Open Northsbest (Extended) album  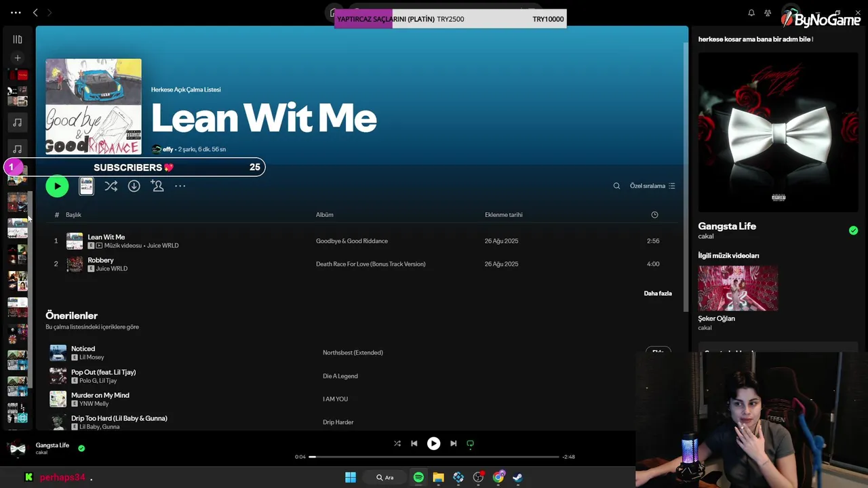[x=353, y=352]
